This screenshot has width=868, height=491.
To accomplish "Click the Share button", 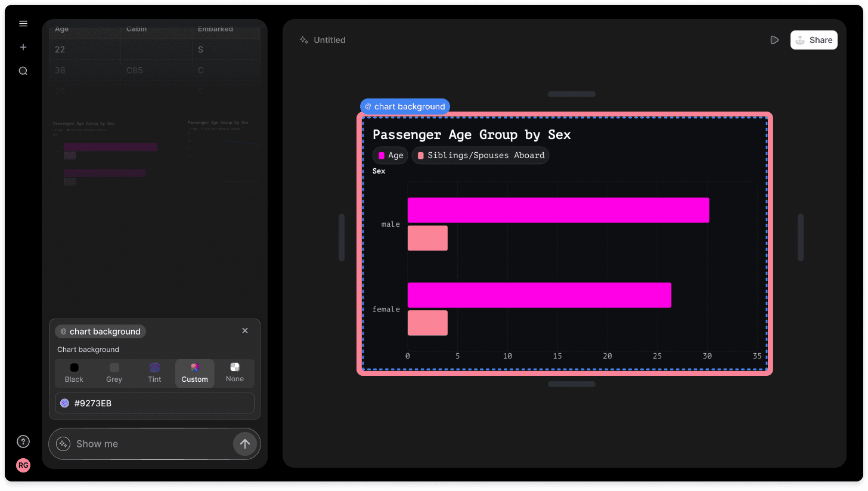I will pyautogui.click(x=814, y=40).
